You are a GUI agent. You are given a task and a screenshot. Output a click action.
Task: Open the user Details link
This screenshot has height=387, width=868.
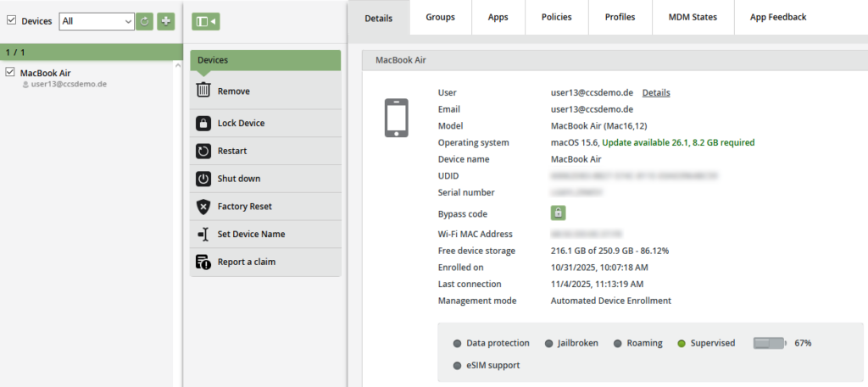(655, 92)
